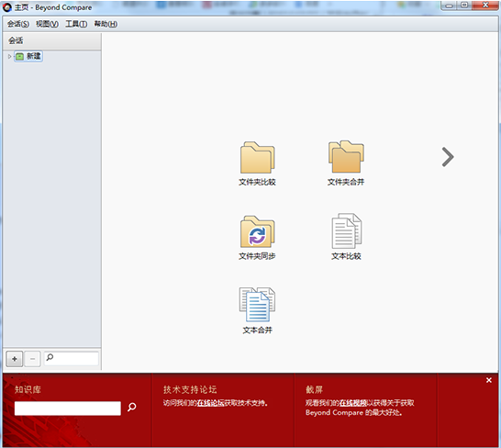This screenshot has height=448, width=501.
Task: Click the Beyond Compare title bar app icon
Action: tap(7, 7)
